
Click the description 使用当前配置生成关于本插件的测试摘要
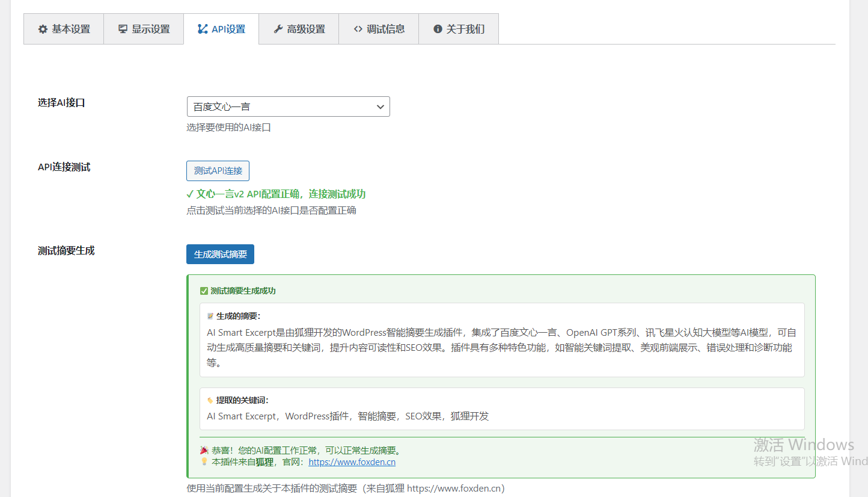346,488
